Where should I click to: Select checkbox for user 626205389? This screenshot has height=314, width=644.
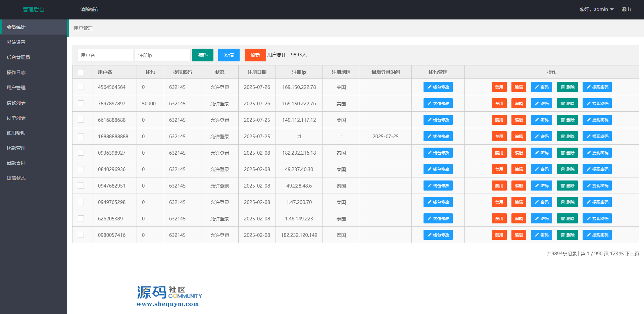81,218
